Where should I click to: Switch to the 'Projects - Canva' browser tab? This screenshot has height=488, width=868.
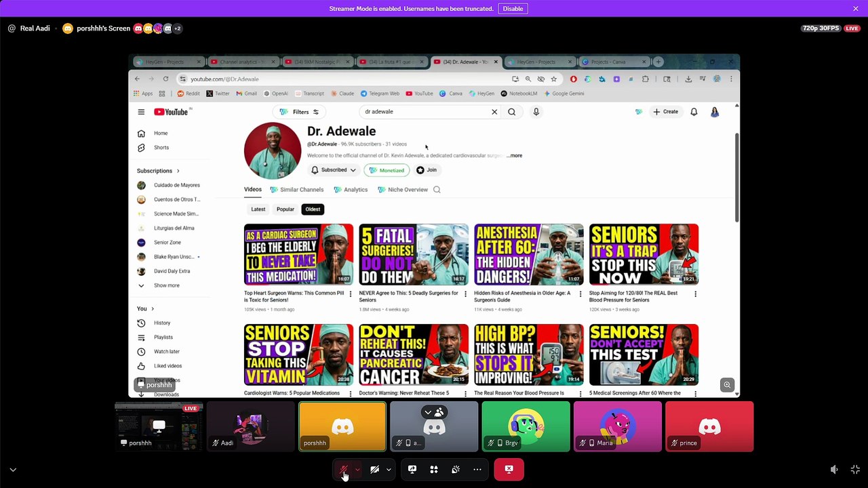coord(614,62)
